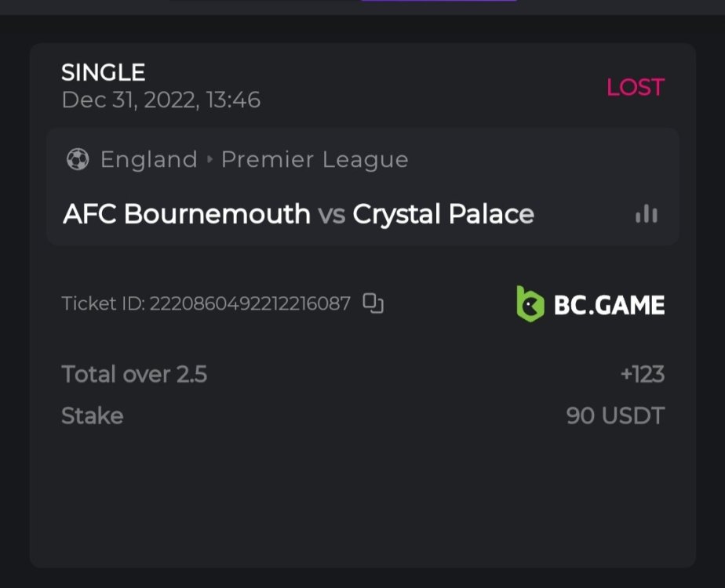
Task: Select the Crystal Palace team name
Action: [443, 214]
